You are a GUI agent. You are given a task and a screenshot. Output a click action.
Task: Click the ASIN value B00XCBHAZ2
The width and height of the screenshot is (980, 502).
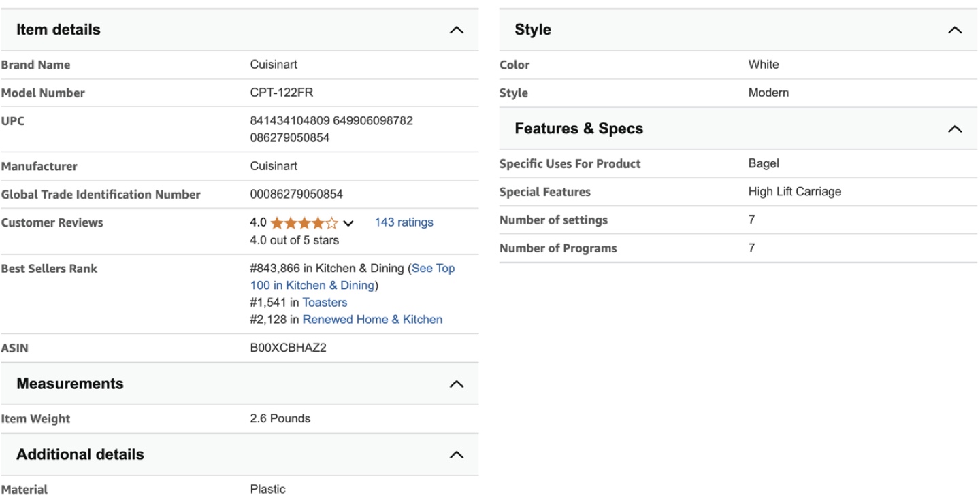click(x=289, y=348)
